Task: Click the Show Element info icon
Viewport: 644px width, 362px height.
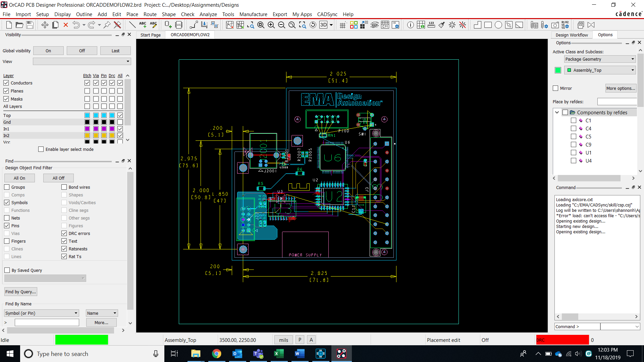Action: (410, 25)
